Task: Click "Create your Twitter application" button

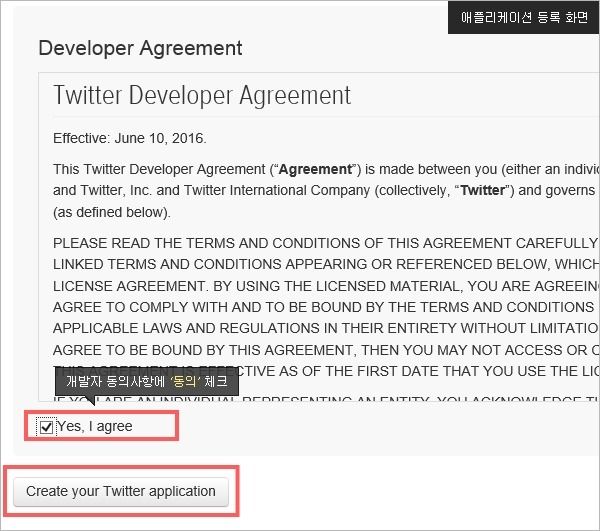Action: 121,492
